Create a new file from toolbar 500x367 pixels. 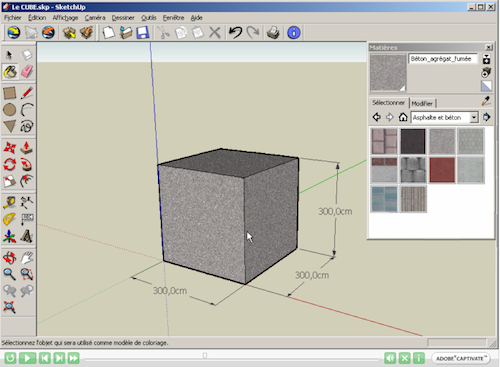click(108, 33)
